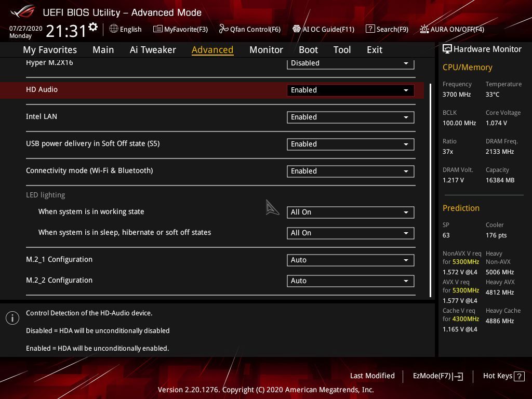Open USB power delivery S5 dropdown
Viewport: 532px width, 399px height.
tap(351, 144)
